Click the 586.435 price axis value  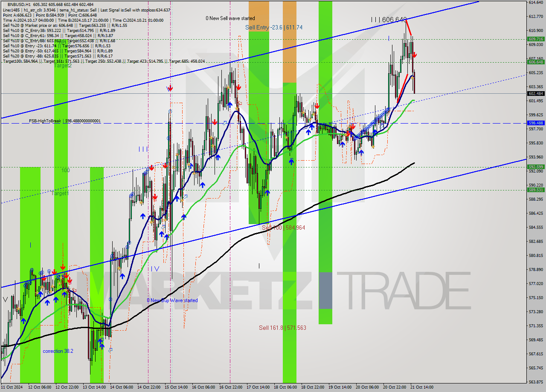tap(536, 213)
